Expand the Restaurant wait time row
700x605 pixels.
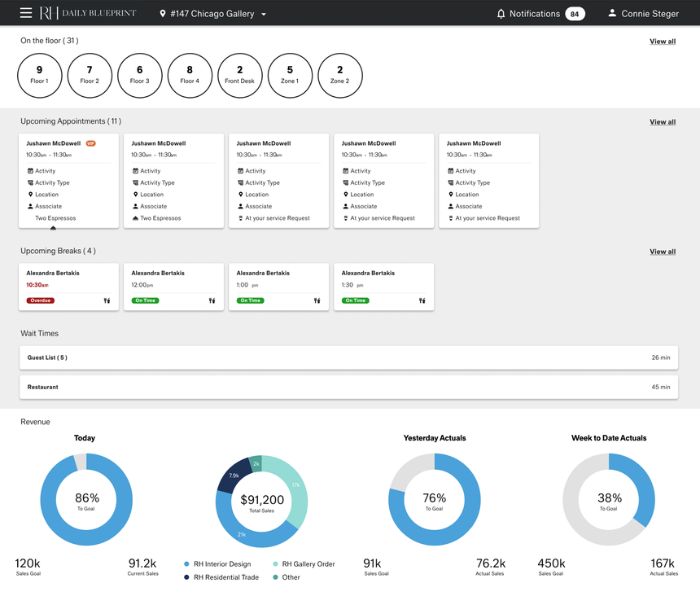click(348, 387)
